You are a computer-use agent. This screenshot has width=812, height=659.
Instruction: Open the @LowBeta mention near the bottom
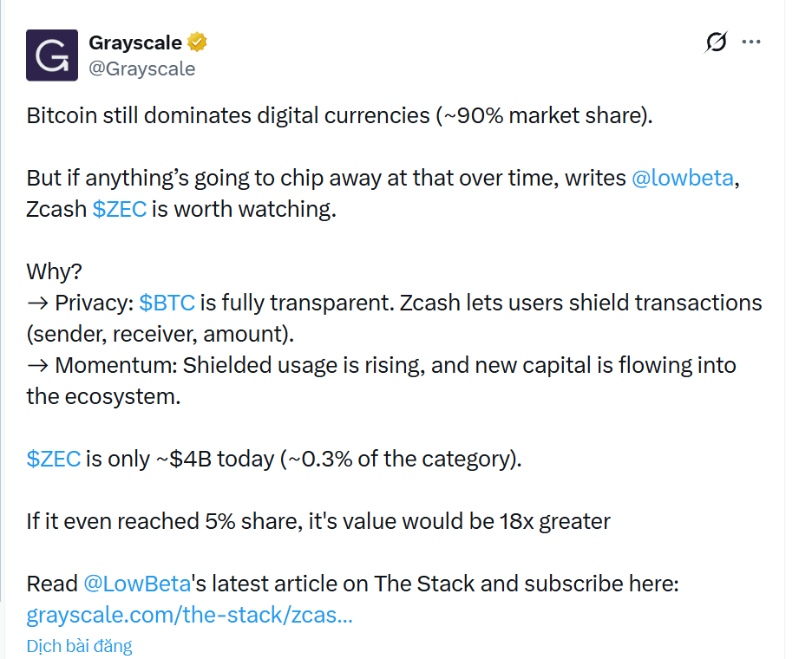[x=137, y=584]
